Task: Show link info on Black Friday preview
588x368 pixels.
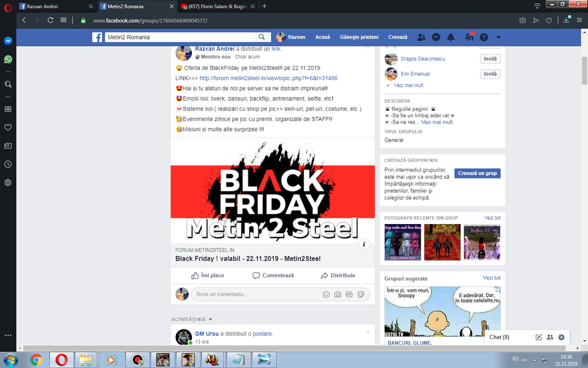Action: tap(364, 244)
